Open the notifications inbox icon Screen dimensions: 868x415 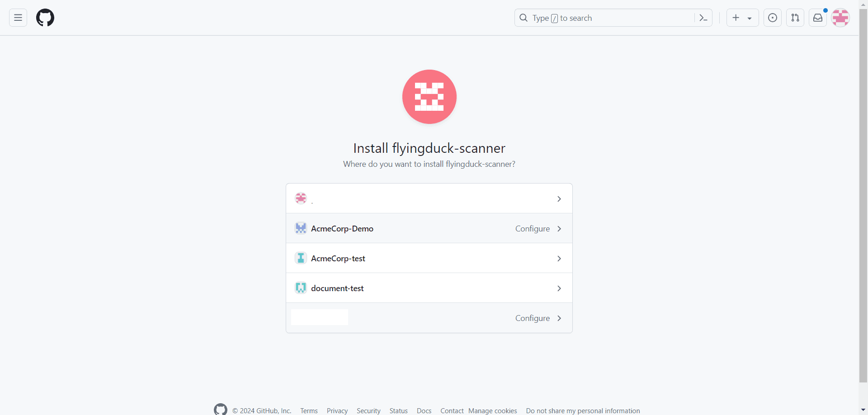[x=818, y=18]
